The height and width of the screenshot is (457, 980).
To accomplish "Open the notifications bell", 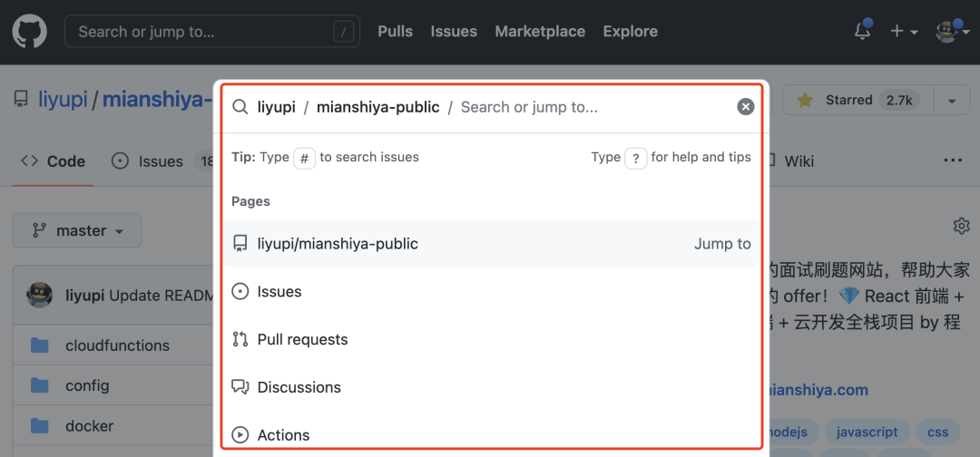I will [x=862, y=32].
